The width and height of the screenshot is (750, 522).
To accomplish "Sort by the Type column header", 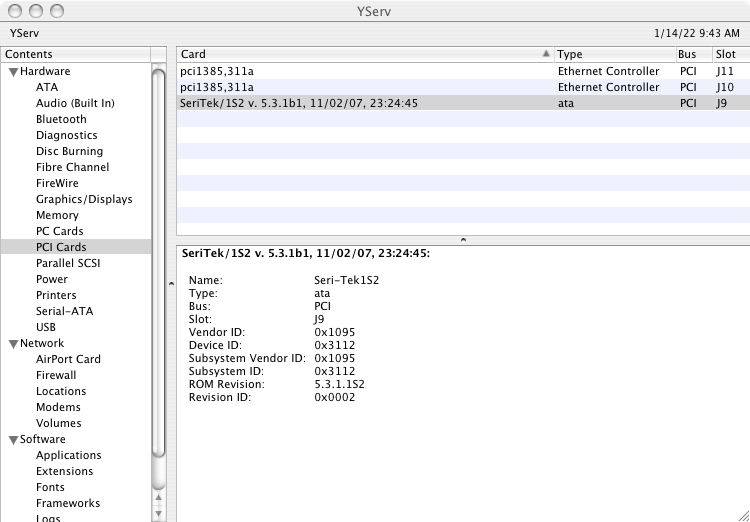I will tap(615, 54).
